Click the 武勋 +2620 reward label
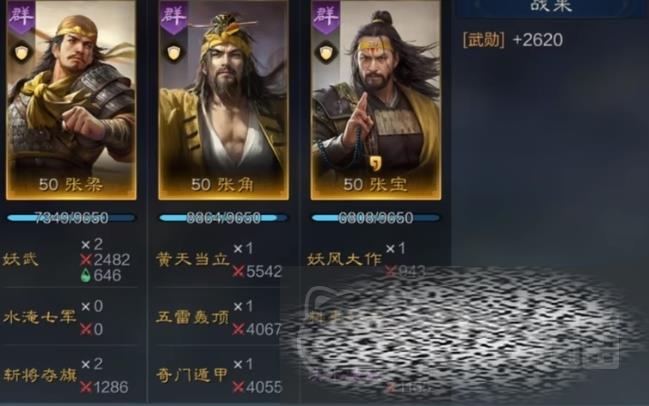This screenshot has height=406, width=649. point(513,40)
